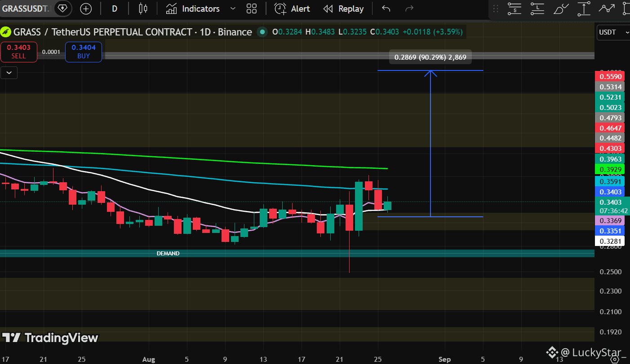Click the gray 0.4793 price label
Viewport: 630px width, 364px height.
coord(611,118)
